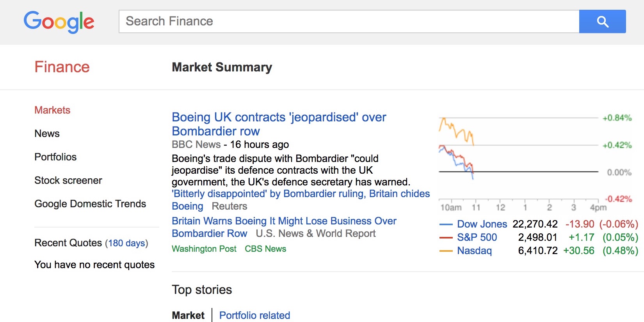
Task: Open the CBS News story link
Action: [x=265, y=249]
